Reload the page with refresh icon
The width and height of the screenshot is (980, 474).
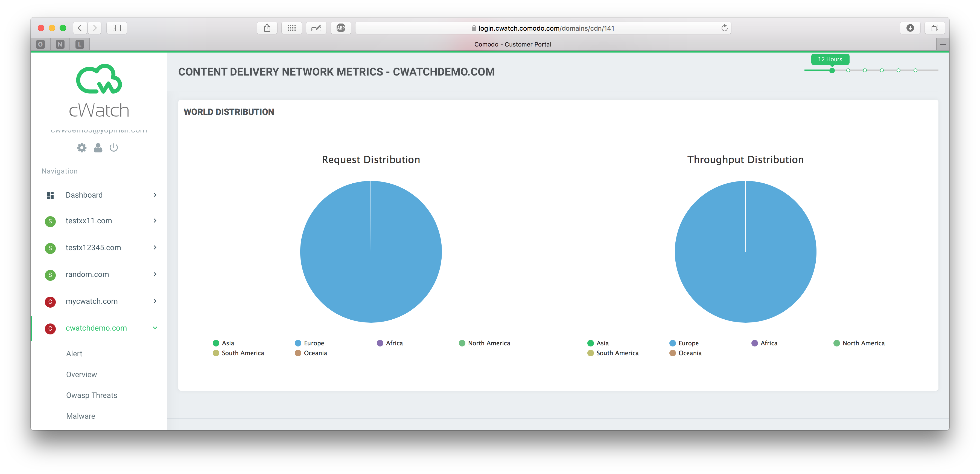click(724, 28)
